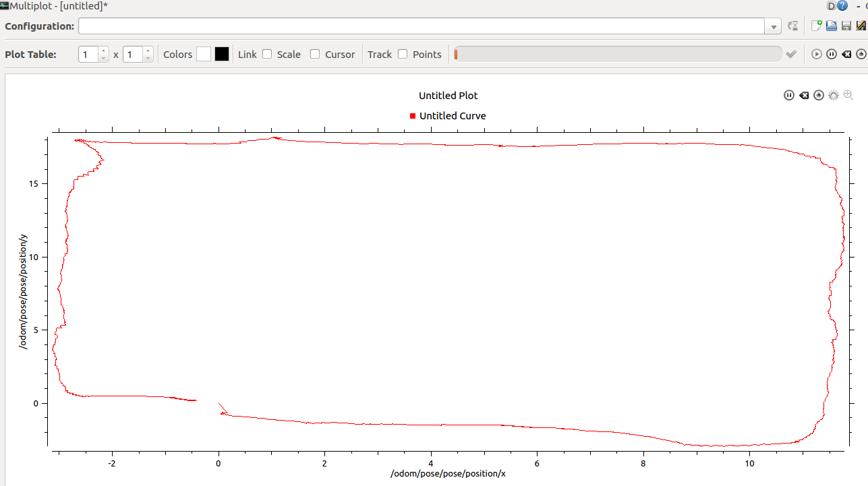Clear all plots with the toolbar backspace icon

pyautogui.click(x=846, y=55)
